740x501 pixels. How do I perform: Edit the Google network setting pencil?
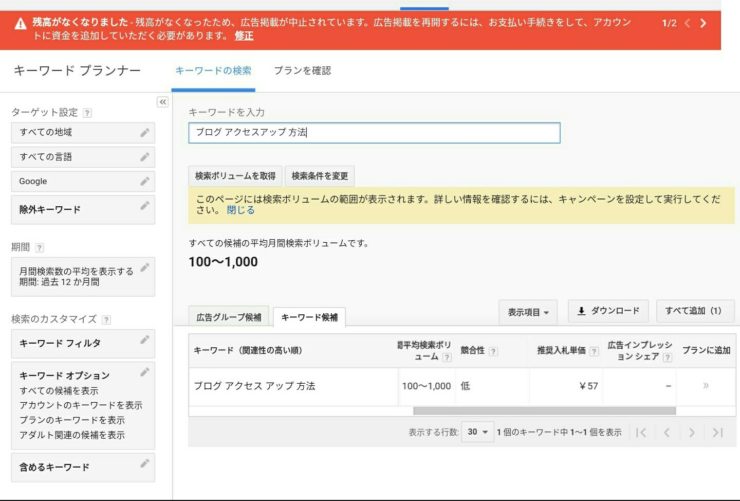[x=145, y=181]
